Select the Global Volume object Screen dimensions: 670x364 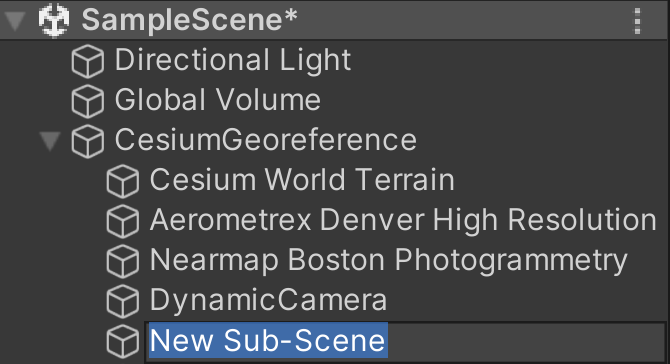pos(217,100)
